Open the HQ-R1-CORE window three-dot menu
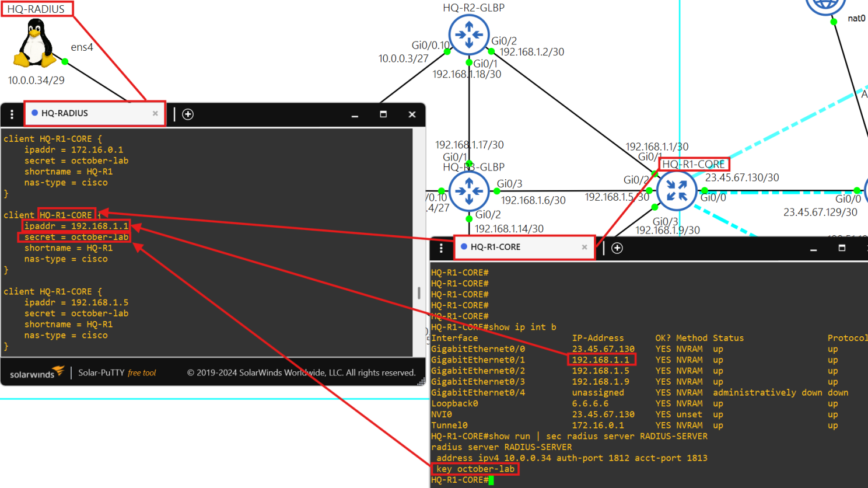 441,248
